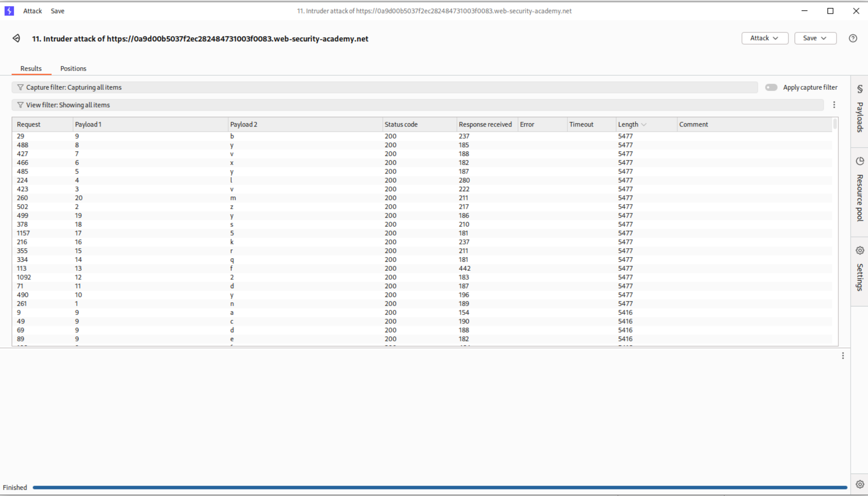Image resolution: width=868 pixels, height=496 pixels.
Task: Switch to the Positions tab
Action: [x=73, y=69]
